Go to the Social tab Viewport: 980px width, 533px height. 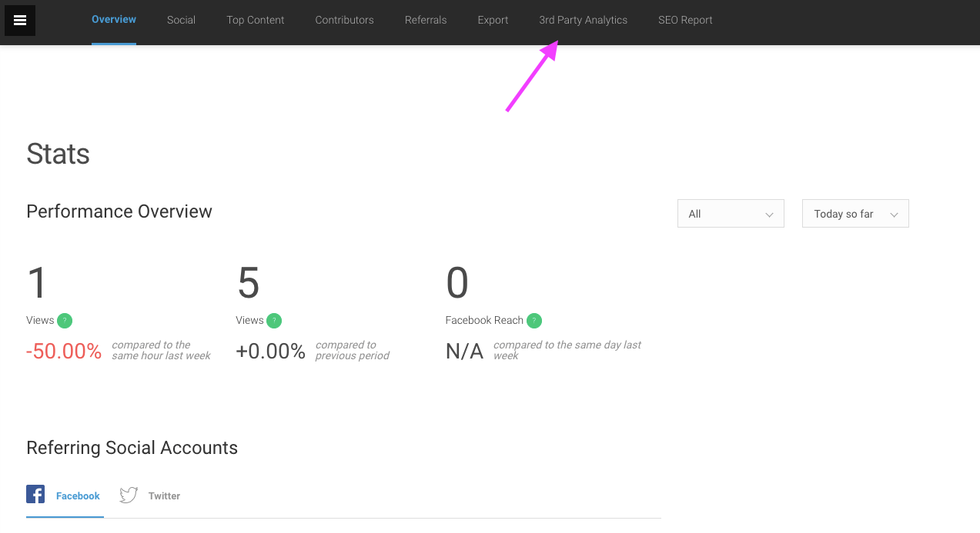(x=181, y=20)
